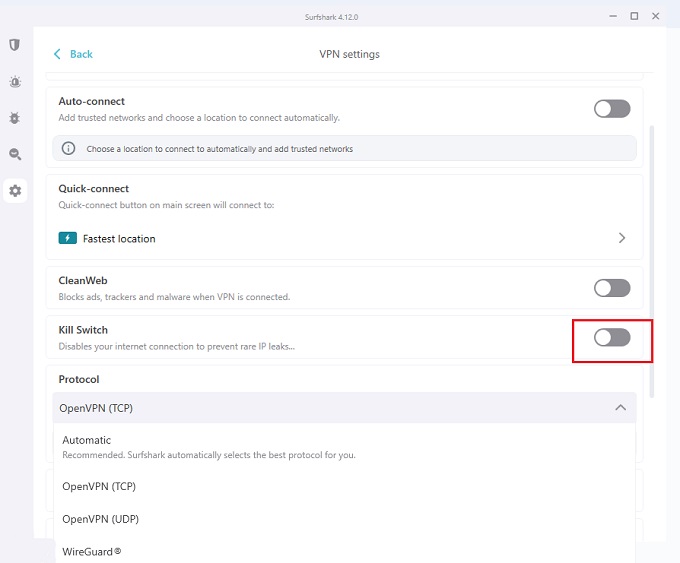
Task: Open the Settings gear icon in sidebar
Action: (15, 190)
